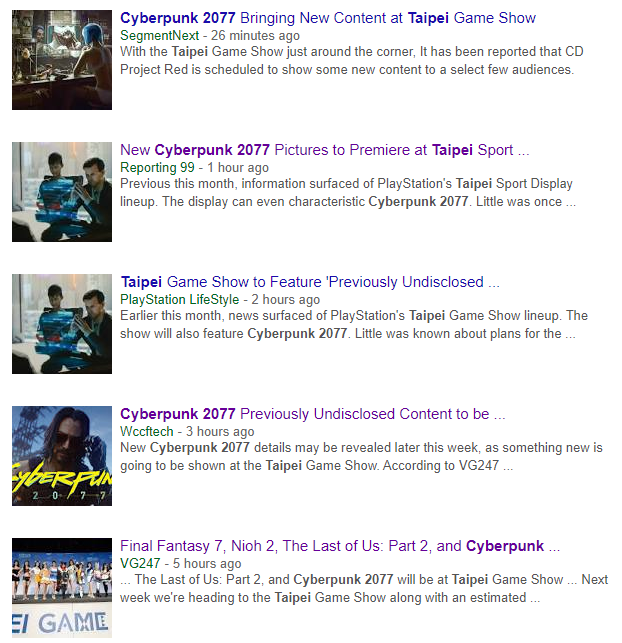This screenshot has width=622, height=643.
Task: Open 'New Cyberpunk 2077 Pictures to Premiere' headline
Action: [x=324, y=150]
